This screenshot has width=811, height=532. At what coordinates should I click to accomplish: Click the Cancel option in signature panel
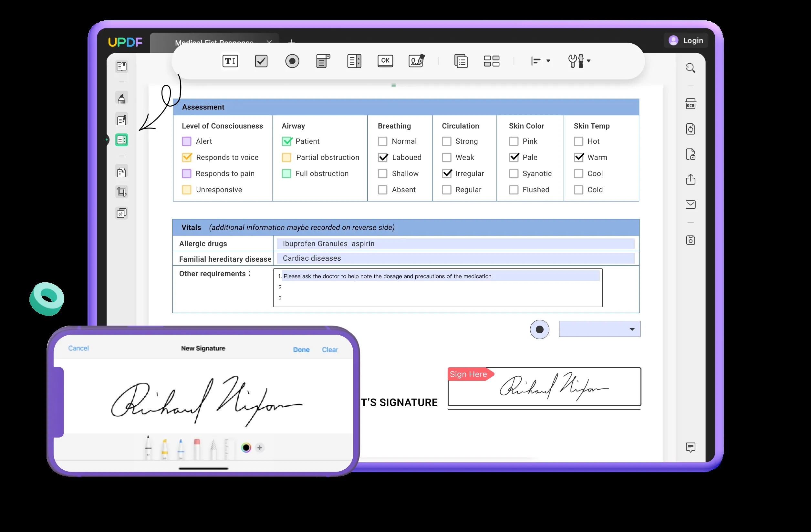(78, 349)
